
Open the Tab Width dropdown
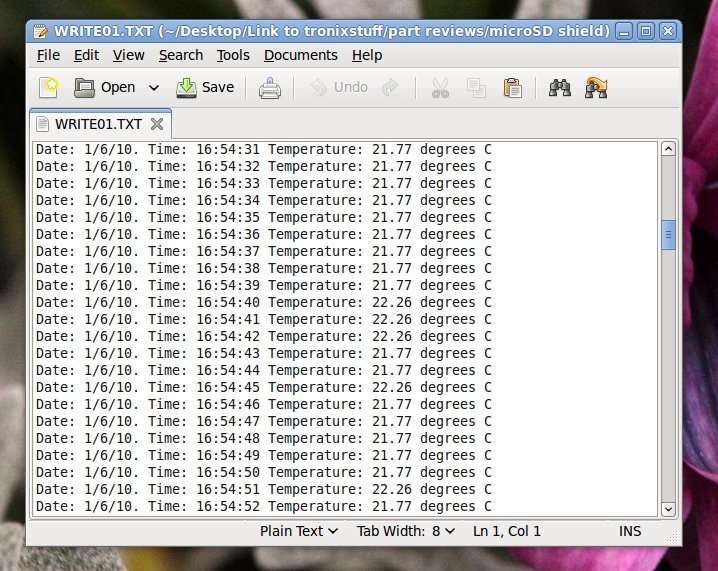tap(406, 531)
